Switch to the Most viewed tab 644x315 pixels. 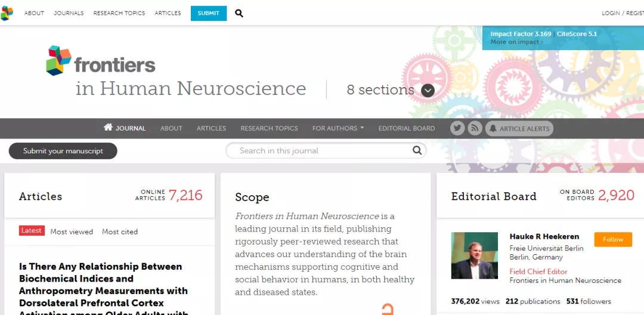[x=72, y=231]
